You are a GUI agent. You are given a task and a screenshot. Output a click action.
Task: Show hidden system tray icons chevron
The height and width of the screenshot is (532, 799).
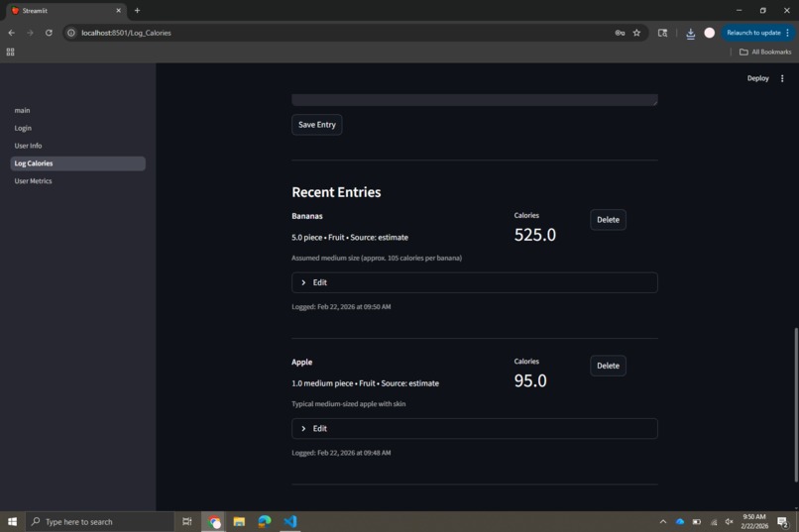663,521
